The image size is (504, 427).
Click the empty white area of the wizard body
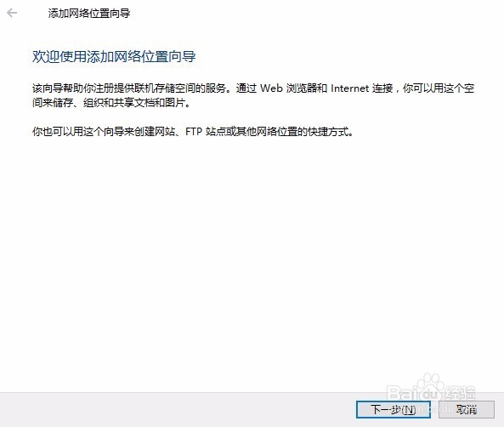pos(251,258)
